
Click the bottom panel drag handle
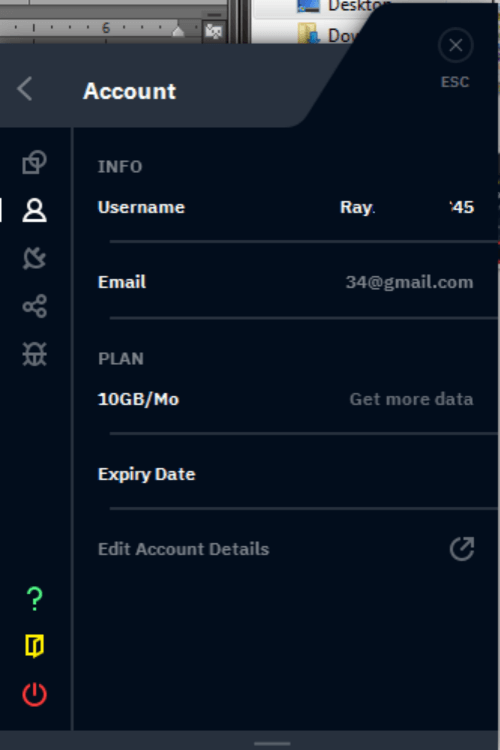(272, 744)
